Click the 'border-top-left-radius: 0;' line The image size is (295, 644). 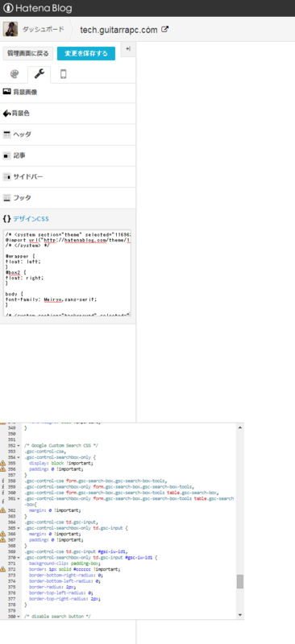(x=60, y=593)
